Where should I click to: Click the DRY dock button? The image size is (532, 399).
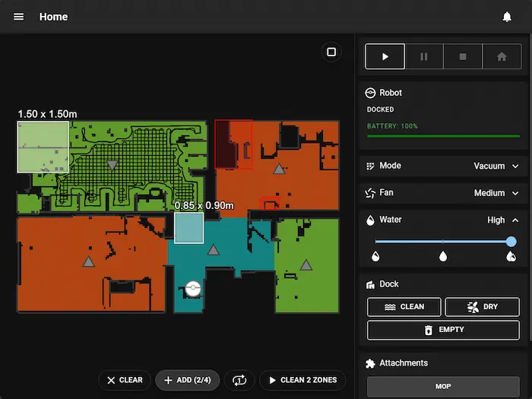click(x=482, y=307)
